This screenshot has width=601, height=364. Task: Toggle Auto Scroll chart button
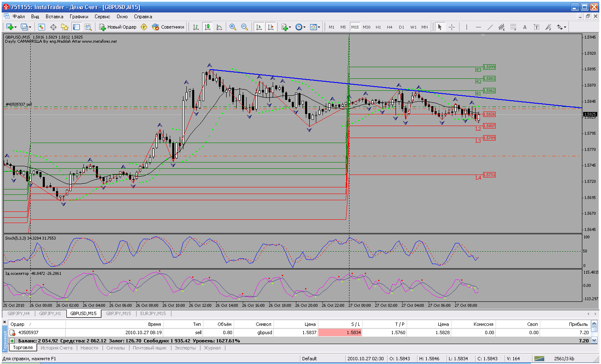coord(259,27)
